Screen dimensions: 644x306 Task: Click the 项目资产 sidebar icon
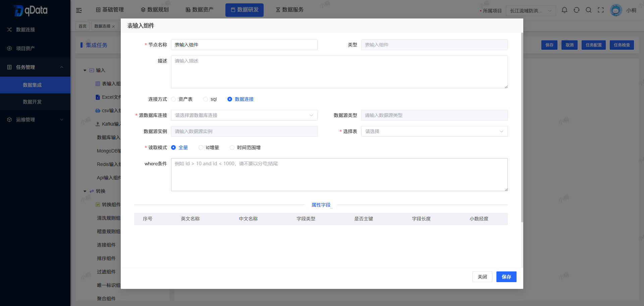click(9, 48)
